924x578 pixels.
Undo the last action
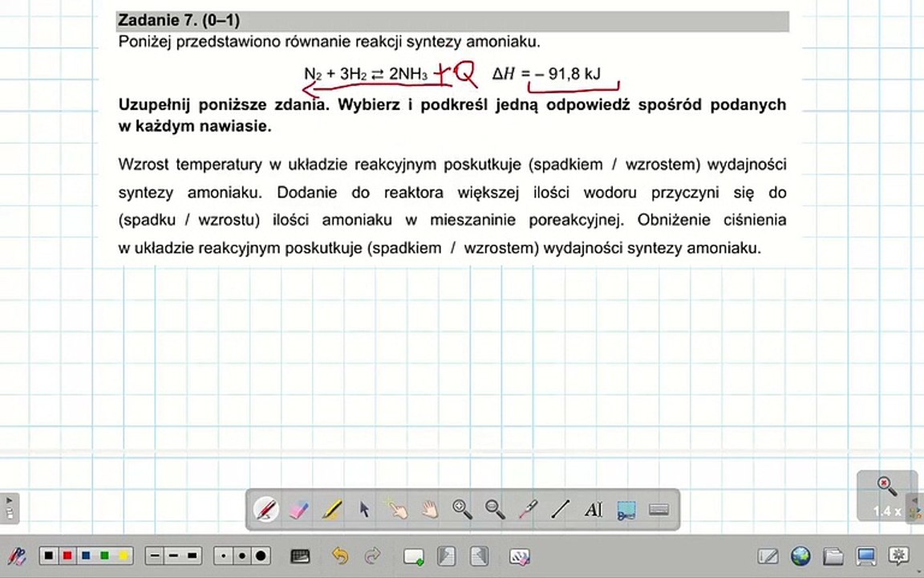pos(340,556)
